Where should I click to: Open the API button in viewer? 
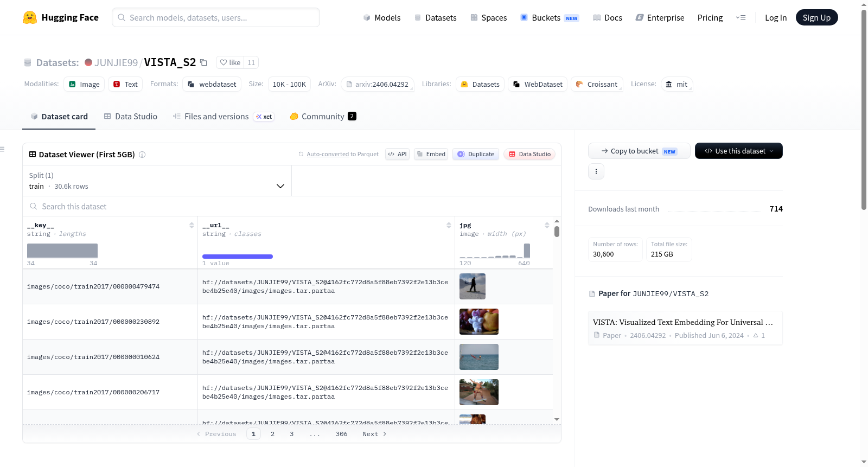click(x=397, y=154)
